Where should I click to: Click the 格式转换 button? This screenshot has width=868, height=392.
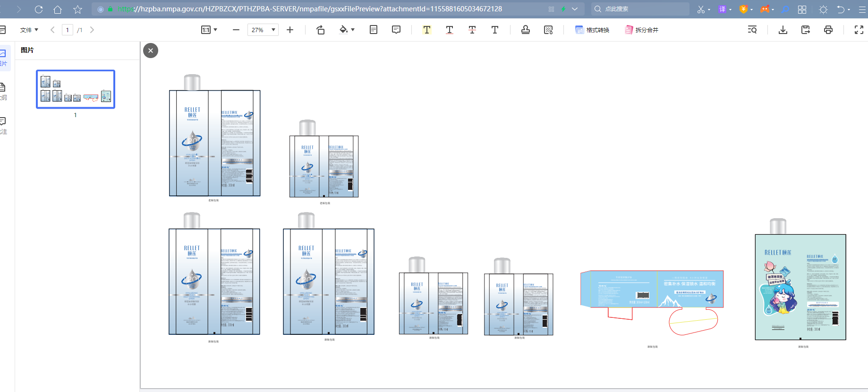click(592, 30)
